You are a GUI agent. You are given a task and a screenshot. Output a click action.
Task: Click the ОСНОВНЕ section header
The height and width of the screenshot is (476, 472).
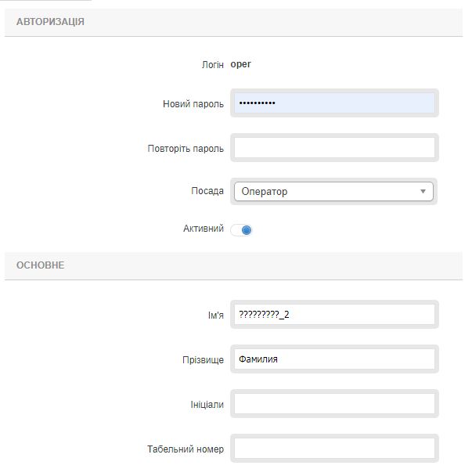tap(41, 265)
